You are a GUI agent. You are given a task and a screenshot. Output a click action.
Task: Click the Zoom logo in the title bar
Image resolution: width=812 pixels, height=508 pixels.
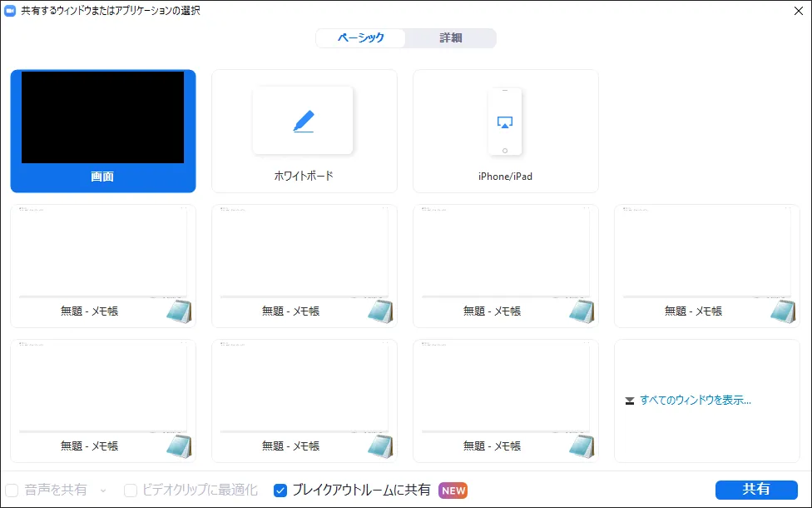click(x=11, y=11)
